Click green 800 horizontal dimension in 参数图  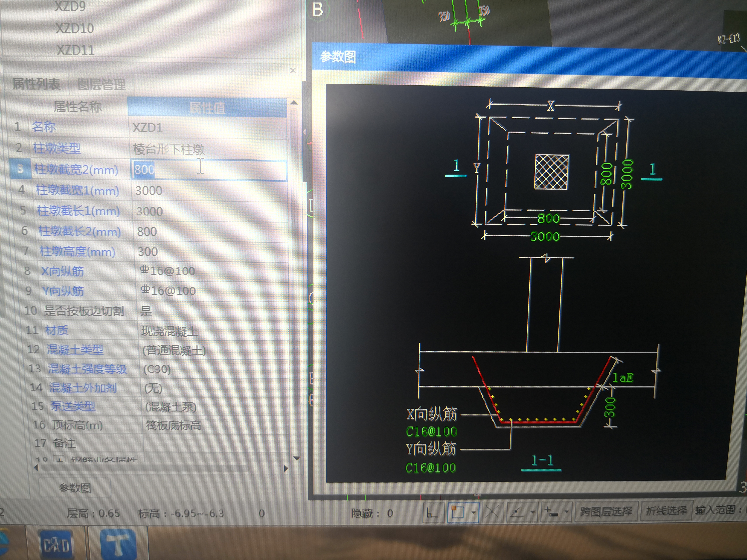548,218
